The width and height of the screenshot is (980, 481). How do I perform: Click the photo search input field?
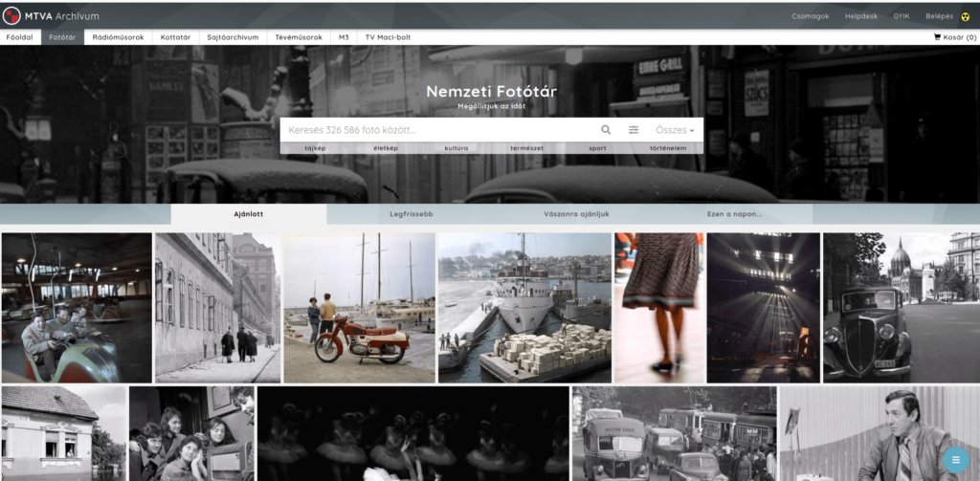435,129
